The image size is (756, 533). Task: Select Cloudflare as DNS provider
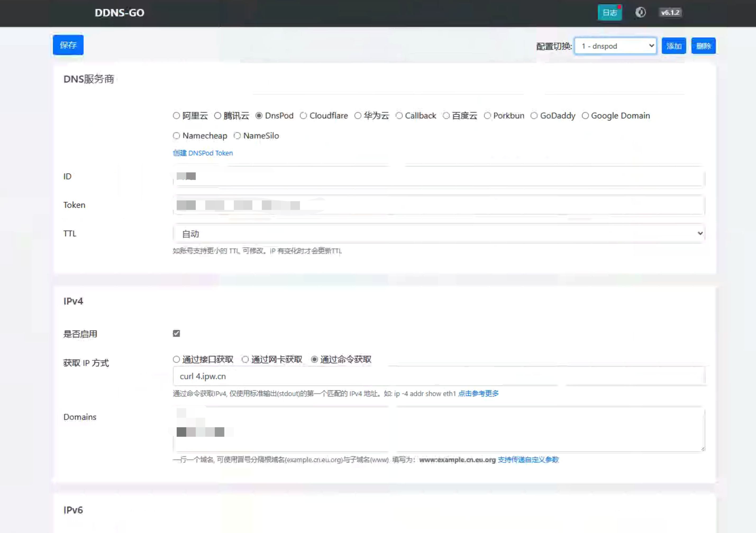tap(303, 116)
